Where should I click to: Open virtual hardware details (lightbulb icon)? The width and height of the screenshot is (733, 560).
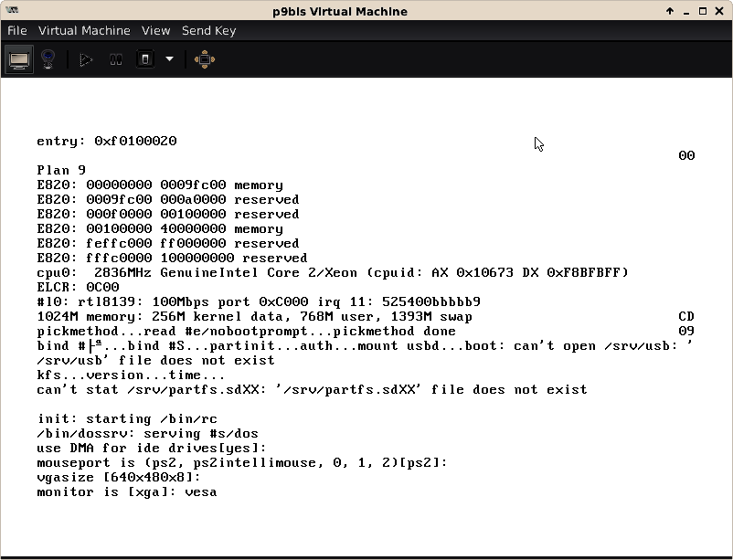(48, 59)
